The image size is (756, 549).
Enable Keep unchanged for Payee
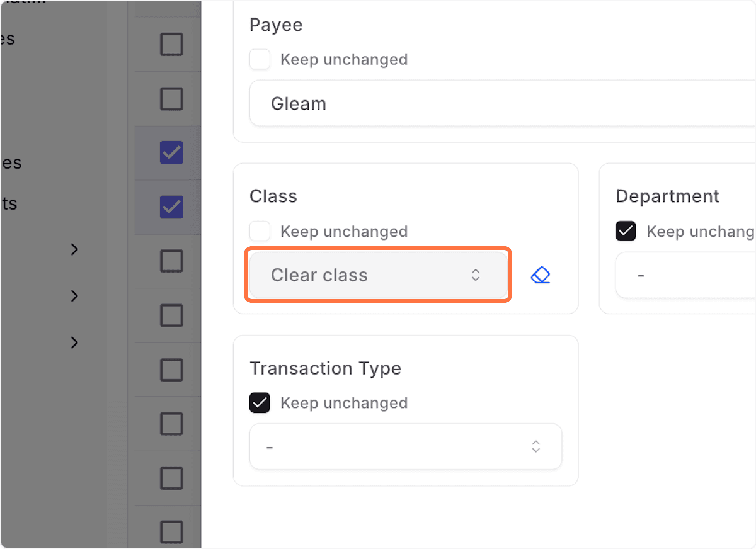click(260, 59)
